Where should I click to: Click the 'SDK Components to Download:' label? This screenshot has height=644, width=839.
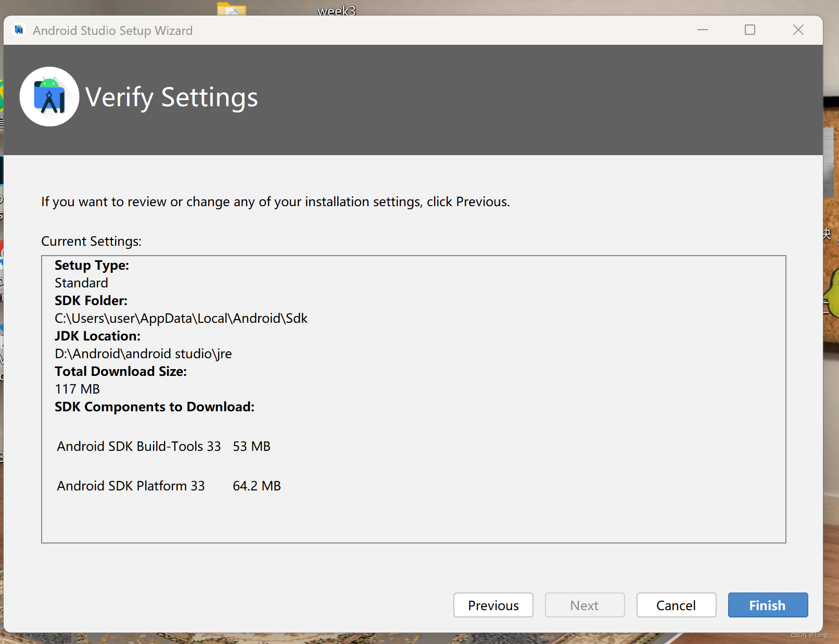[155, 407]
